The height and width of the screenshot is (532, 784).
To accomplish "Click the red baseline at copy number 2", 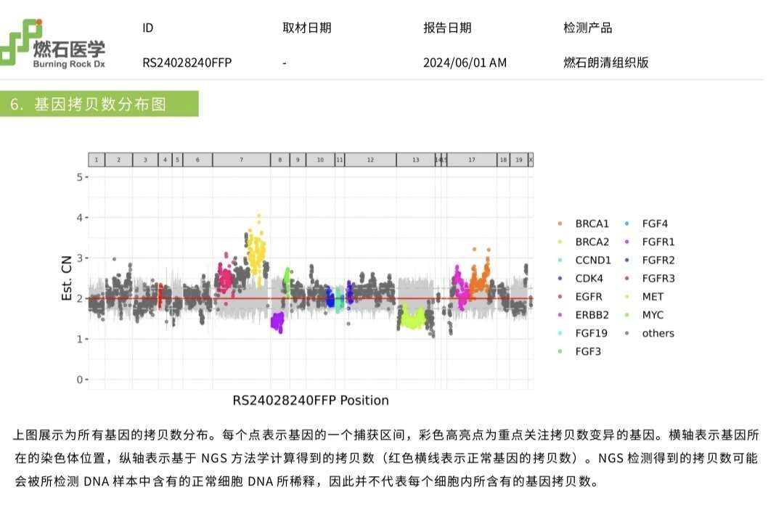I will point(305,297).
